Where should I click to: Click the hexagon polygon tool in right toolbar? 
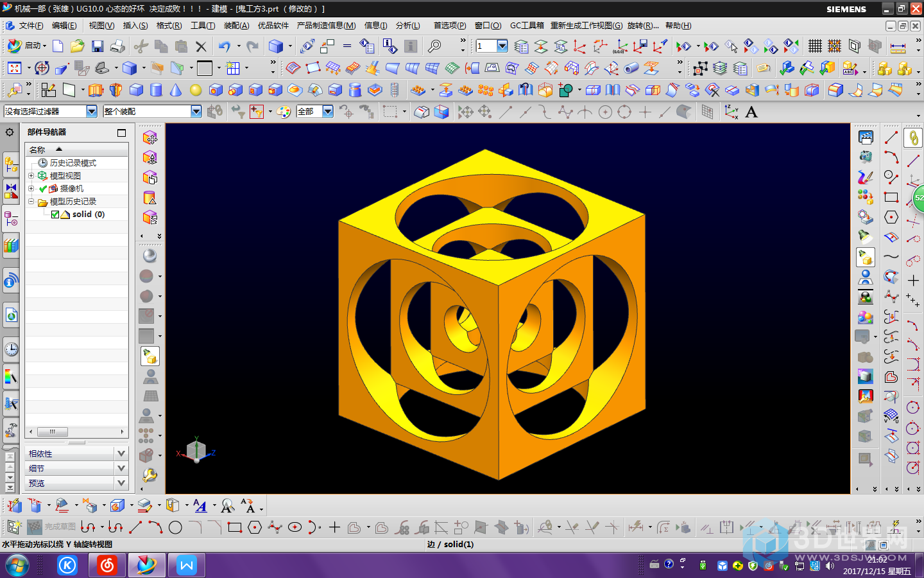891,217
